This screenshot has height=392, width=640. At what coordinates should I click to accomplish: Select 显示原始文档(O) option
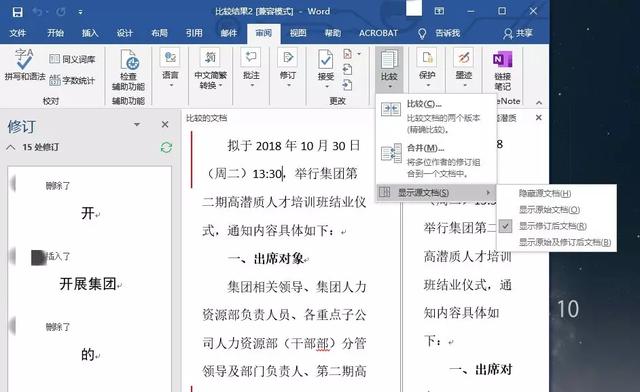point(556,209)
